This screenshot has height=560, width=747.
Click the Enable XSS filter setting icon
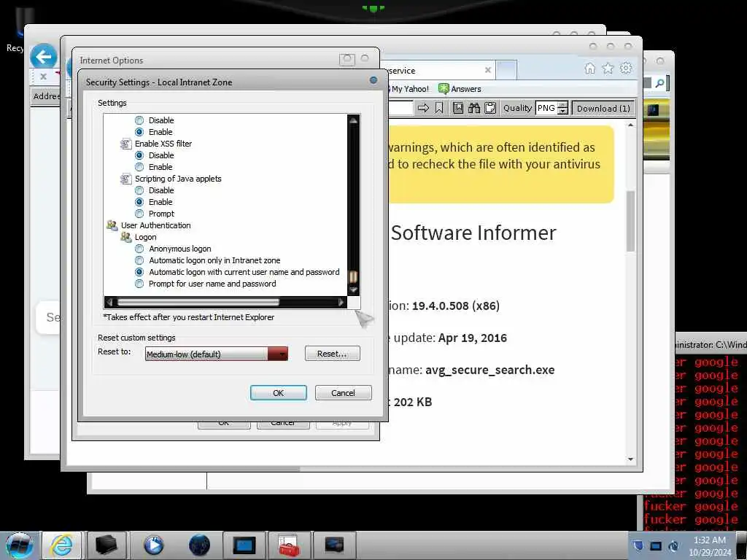click(x=125, y=144)
